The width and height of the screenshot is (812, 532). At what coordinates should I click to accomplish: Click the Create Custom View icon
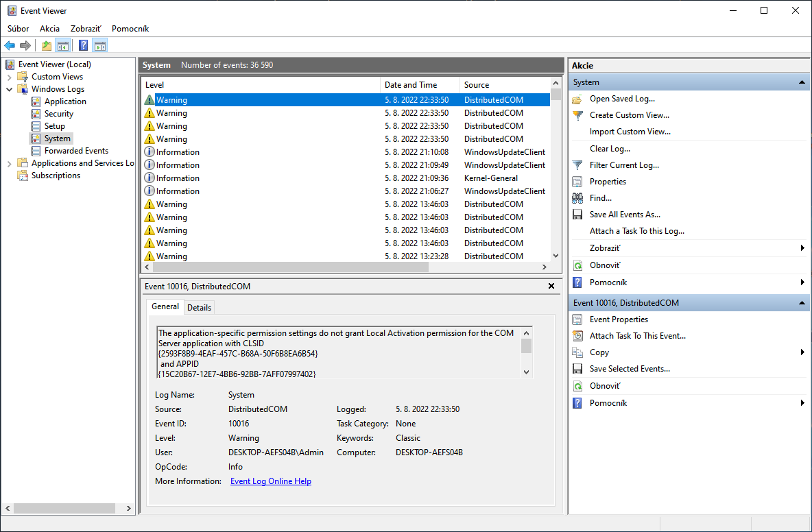coord(577,115)
